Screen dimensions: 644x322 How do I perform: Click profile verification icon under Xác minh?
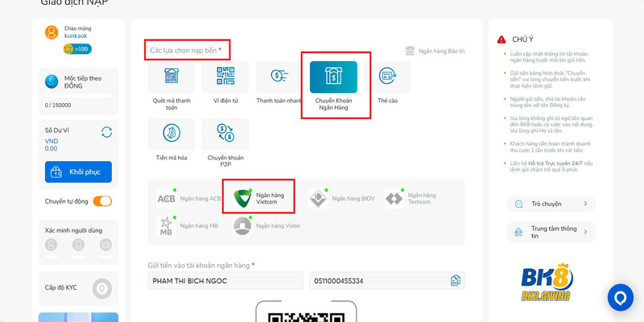tap(52, 245)
